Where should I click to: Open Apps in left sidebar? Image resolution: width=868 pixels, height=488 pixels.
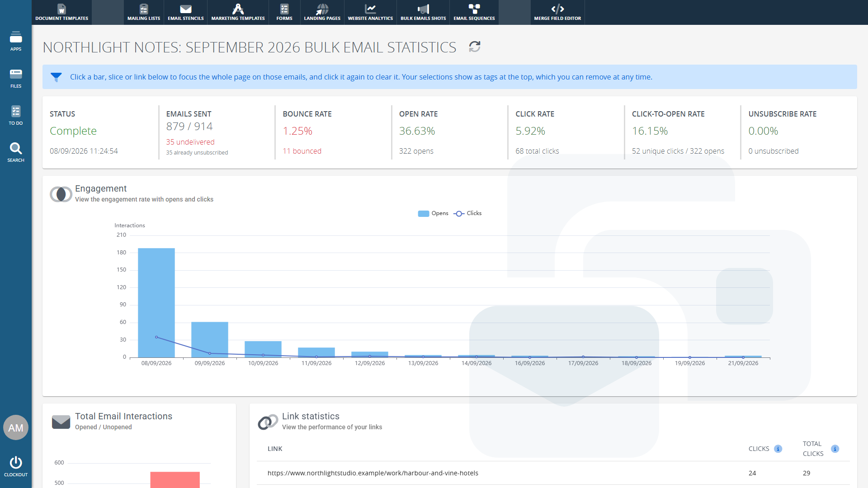coord(16,41)
